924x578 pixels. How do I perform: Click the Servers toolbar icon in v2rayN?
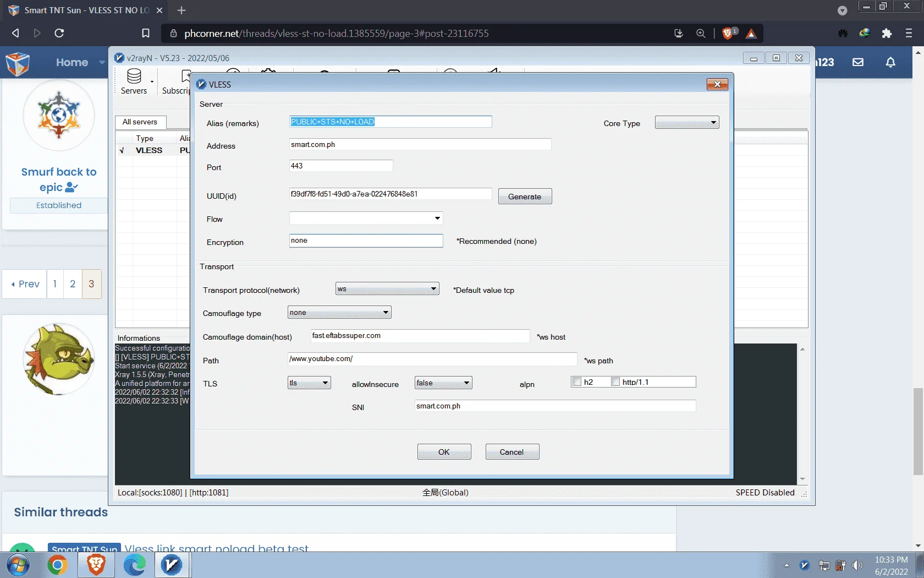click(x=134, y=81)
